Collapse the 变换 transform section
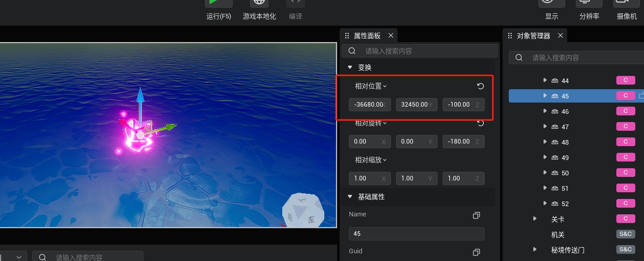The width and height of the screenshot is (644, 261). [x=350, y=68]
